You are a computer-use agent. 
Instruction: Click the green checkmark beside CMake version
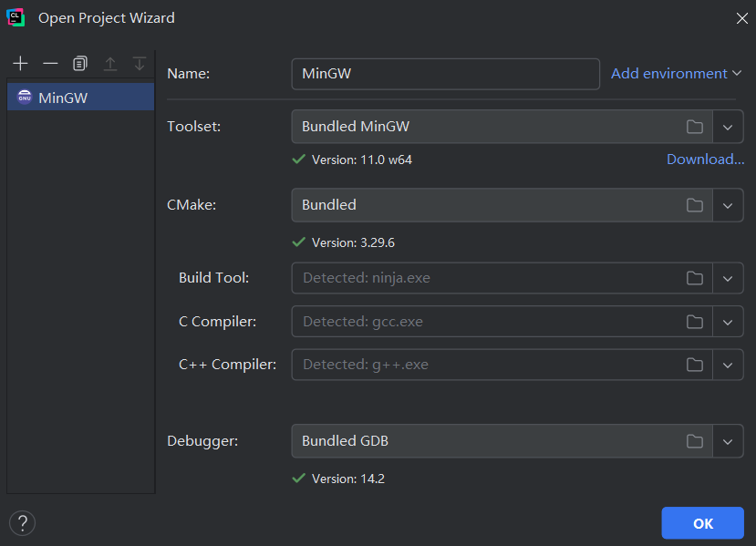click(x=299, y=242)
